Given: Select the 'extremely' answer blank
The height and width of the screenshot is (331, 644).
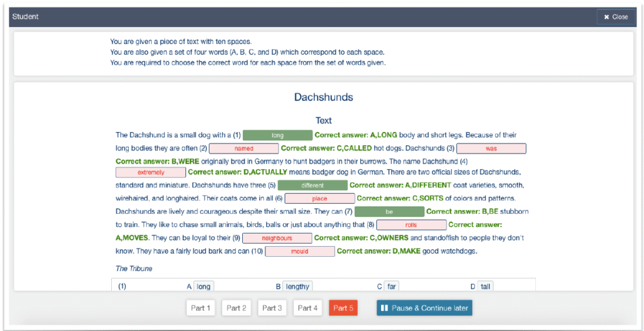Looking at the screenshot, I should [150, 172].
